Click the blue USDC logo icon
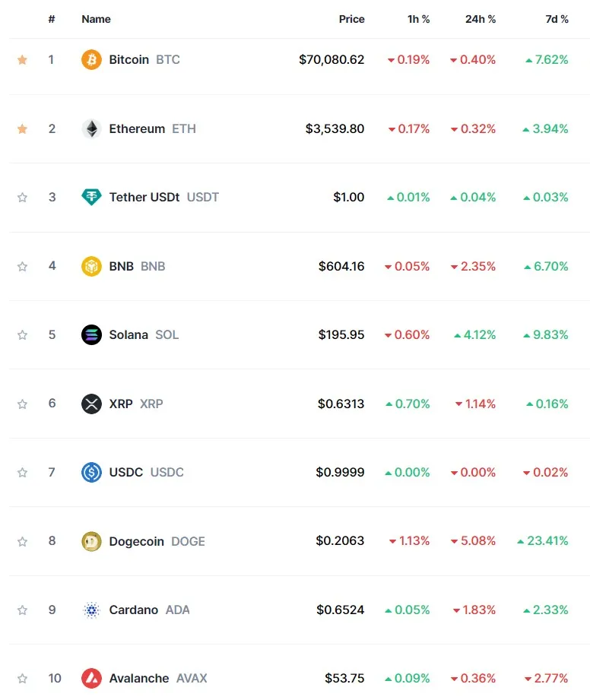 [x=91, y=472]
